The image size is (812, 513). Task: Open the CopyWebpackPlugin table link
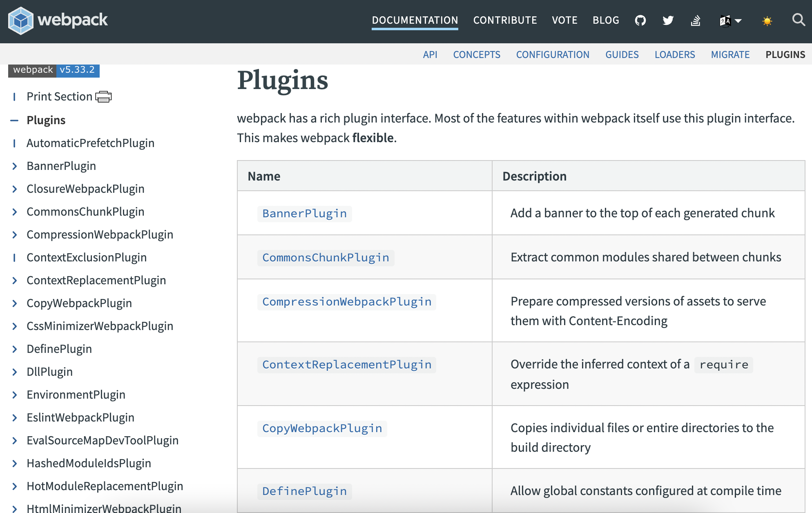(322, 428)
